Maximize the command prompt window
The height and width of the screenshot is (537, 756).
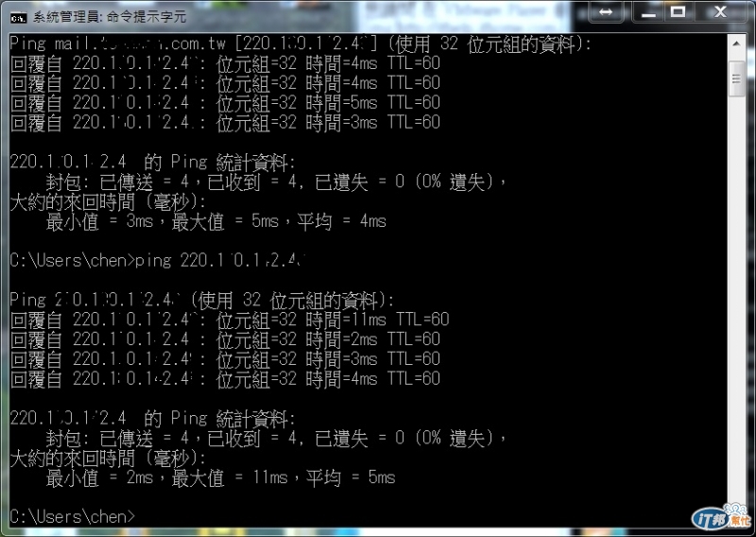click(x=678, y=12)
